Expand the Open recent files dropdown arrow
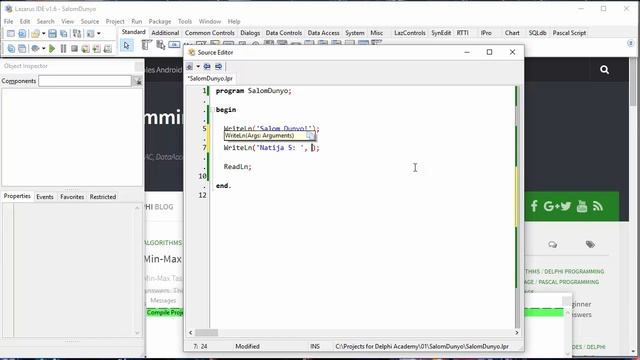Image resolution: width=640 pixels, height=360 pixels. coord(43,33)
